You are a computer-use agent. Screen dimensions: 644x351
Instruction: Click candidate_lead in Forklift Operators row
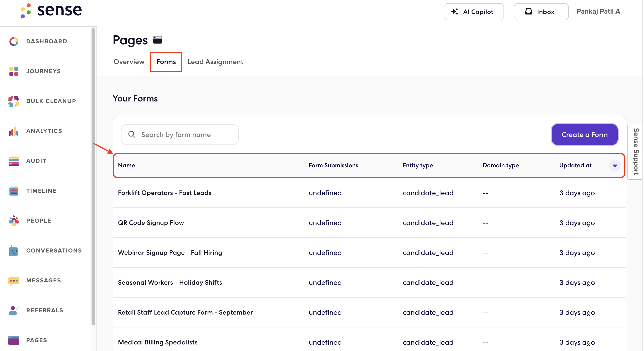click(428, 193)
